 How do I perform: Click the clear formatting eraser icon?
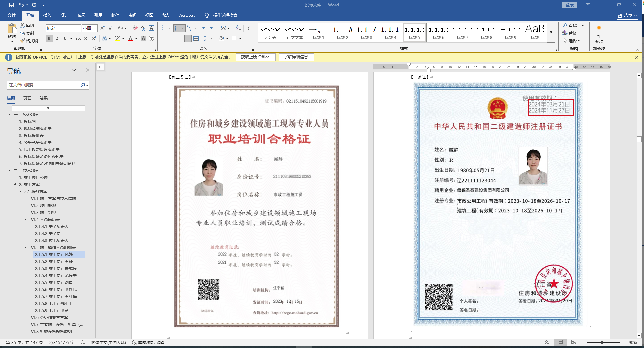[135, 28]
